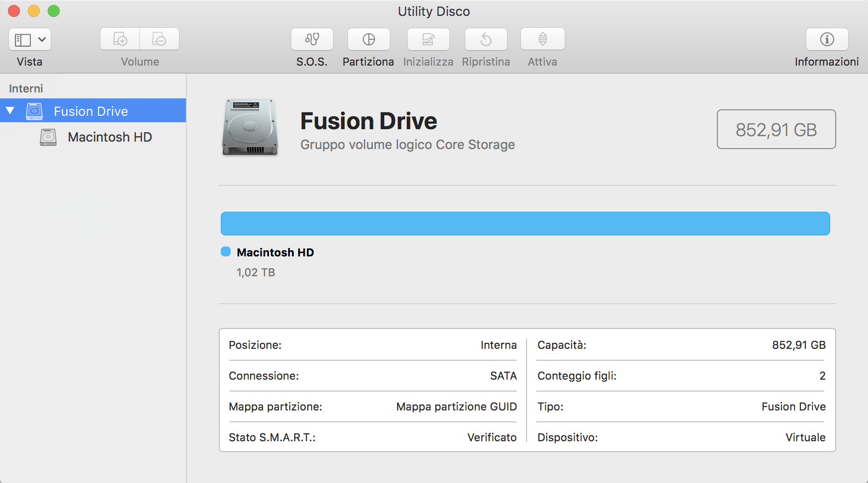Click the S.O.S. first aid icon

(x=312, y=39)
